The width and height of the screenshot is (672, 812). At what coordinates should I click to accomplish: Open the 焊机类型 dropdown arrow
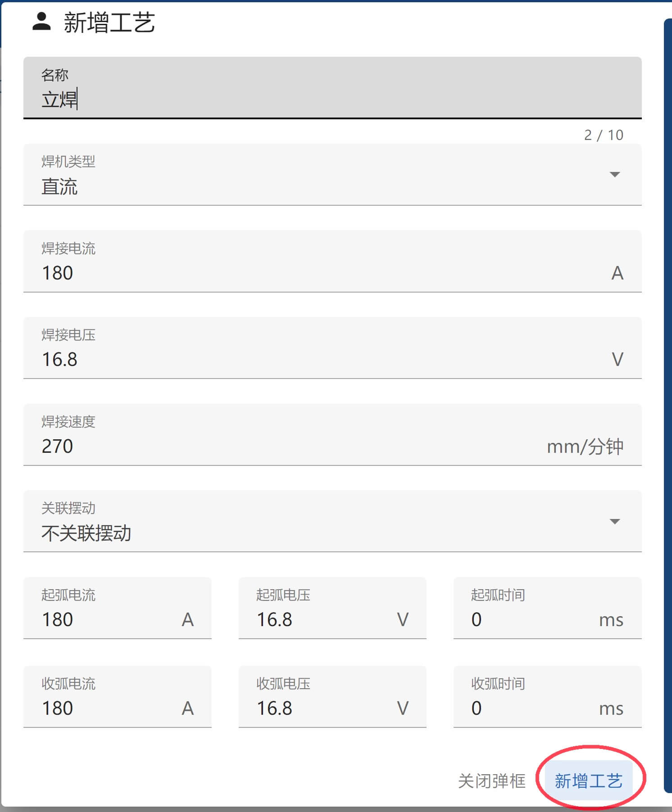click(x=614, y=175)
